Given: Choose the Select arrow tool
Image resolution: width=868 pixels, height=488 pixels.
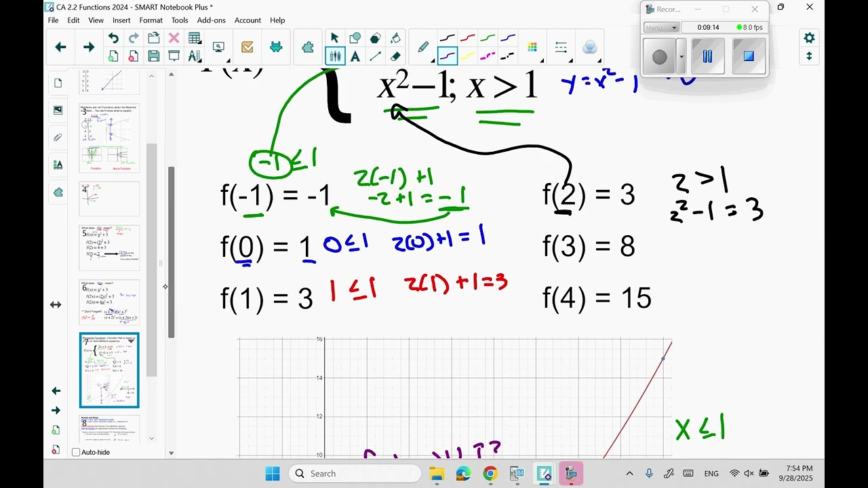Looking at the screenshot, I should click(x=334, y=39).
